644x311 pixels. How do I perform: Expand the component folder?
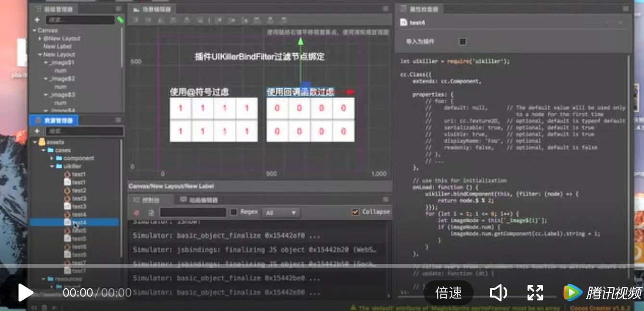pos(52,158)
